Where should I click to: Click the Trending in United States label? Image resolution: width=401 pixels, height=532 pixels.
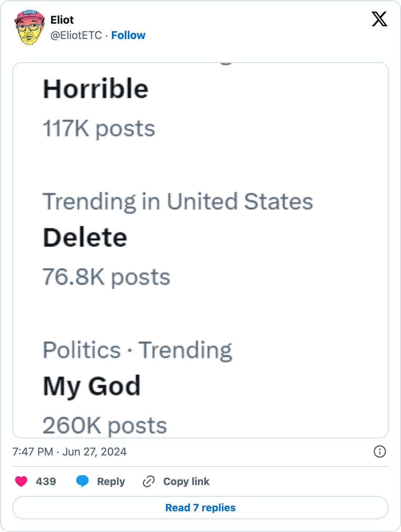178,202
